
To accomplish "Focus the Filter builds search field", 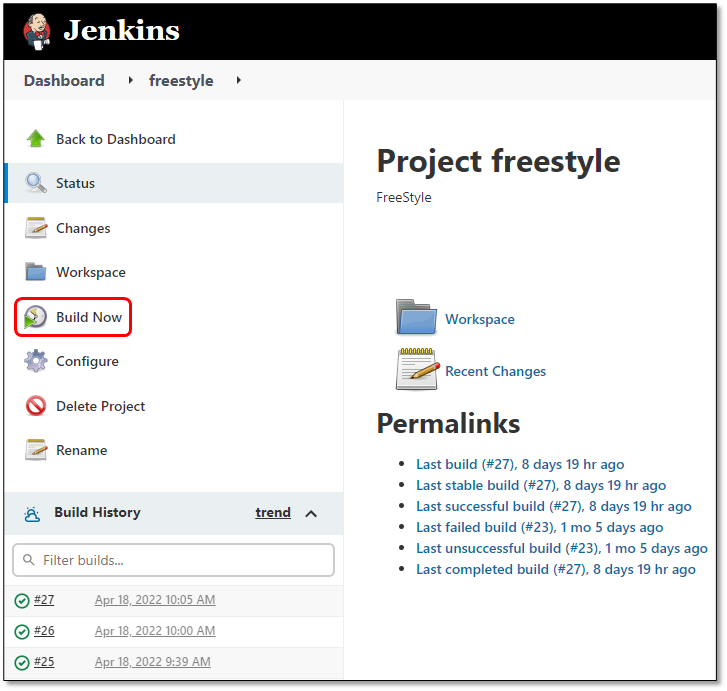I will point(173,560).
